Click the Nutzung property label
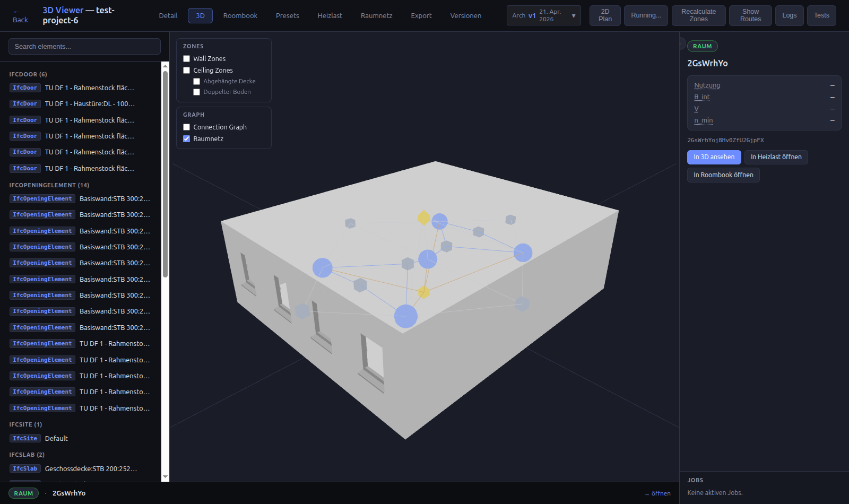The height and width of the screenshot is (504, 849). coord(707,85)
